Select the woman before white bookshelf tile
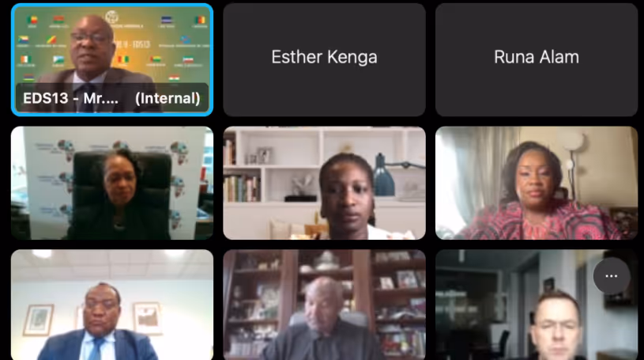Viewport: 644px width, 360px height. (x=324, y=183)
